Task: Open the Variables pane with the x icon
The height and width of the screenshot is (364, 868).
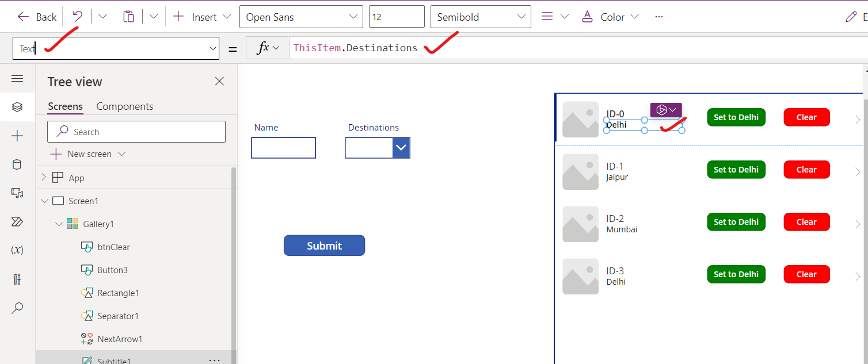Action: click(17, 250)
